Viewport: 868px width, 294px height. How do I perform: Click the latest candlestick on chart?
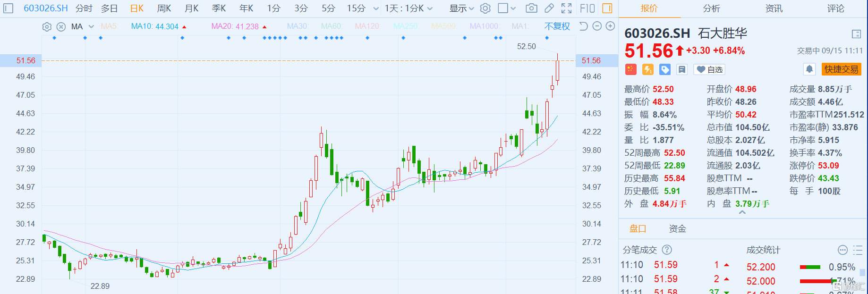click(x=558, y=69)
